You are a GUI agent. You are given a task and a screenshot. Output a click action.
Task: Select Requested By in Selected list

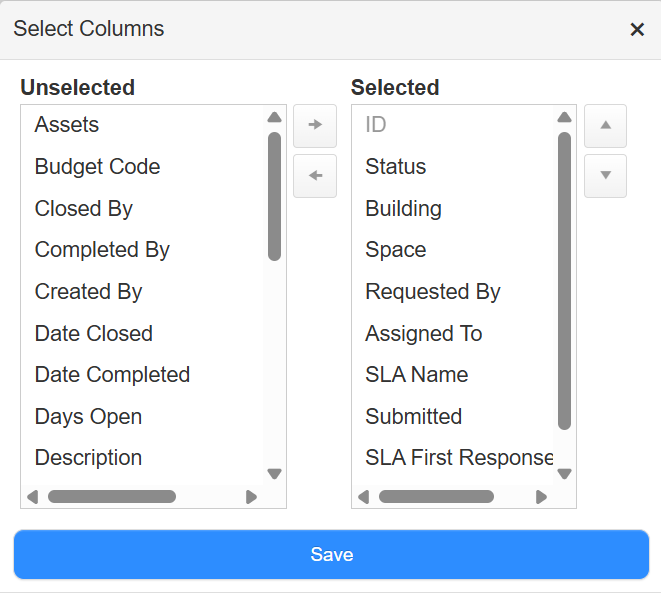(433, 292)
